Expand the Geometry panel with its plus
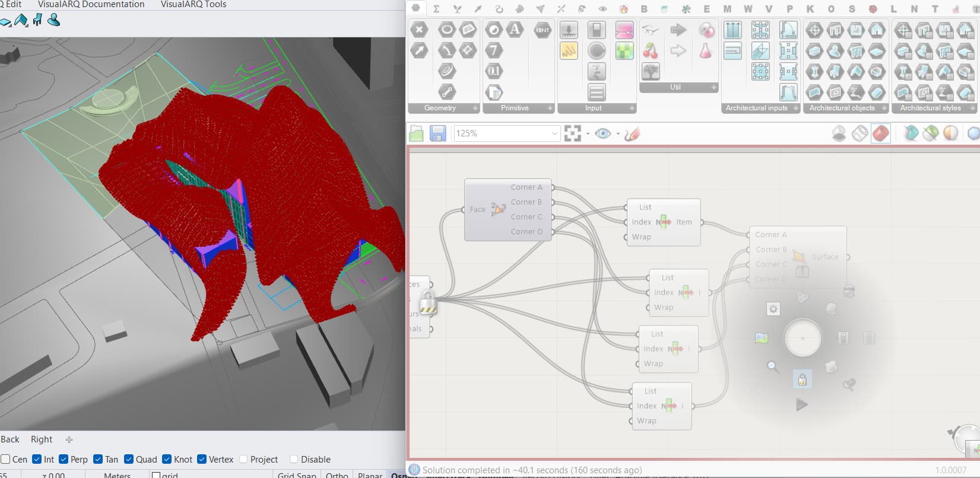This screenshot has width=980, height=478. pyautogui.click(x=475, y=108)
